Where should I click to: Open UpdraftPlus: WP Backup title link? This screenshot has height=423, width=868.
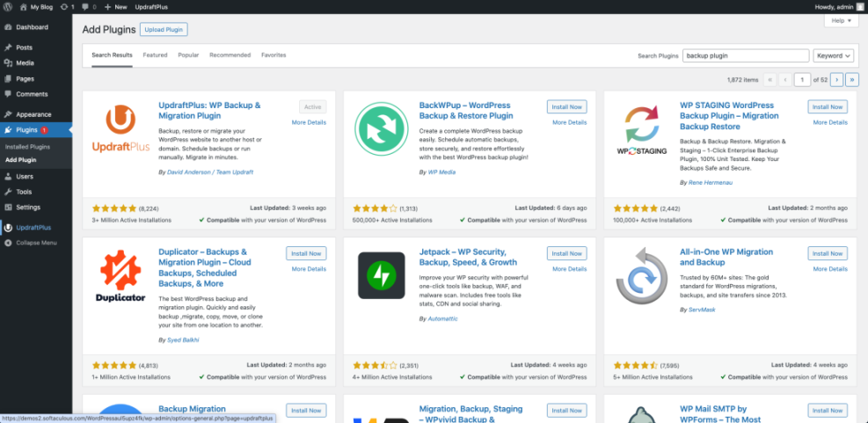[x=209, y=111]
